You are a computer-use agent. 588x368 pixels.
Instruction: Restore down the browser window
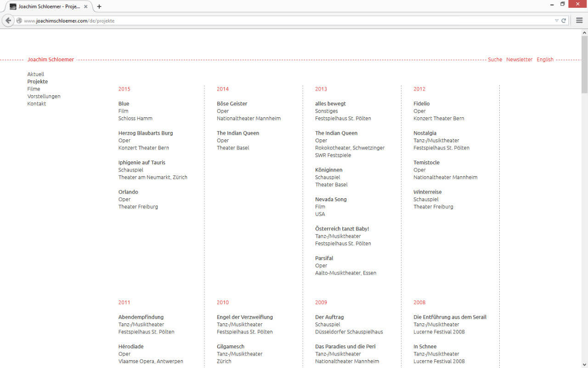coord(563,4)
